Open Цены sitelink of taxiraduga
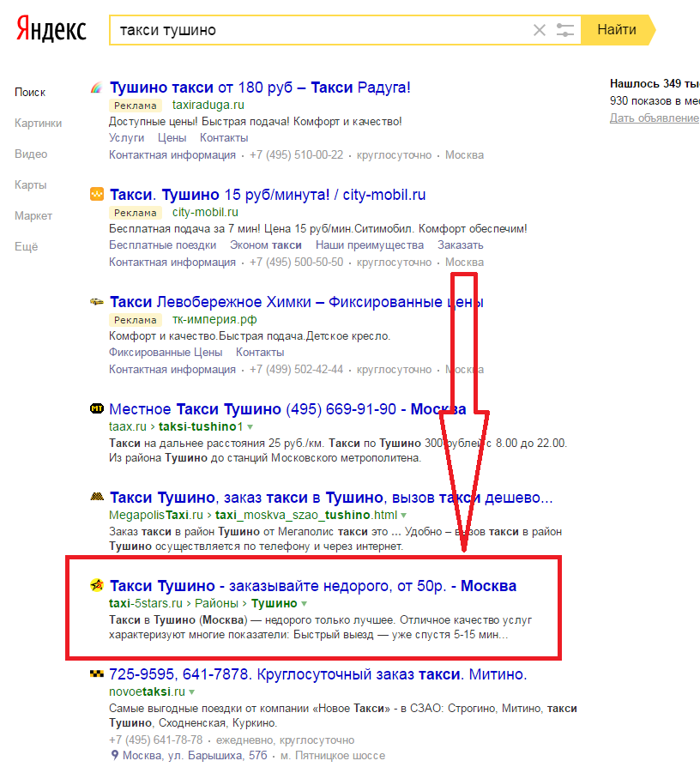Viewport: 700px width, 767px height. 172,138
